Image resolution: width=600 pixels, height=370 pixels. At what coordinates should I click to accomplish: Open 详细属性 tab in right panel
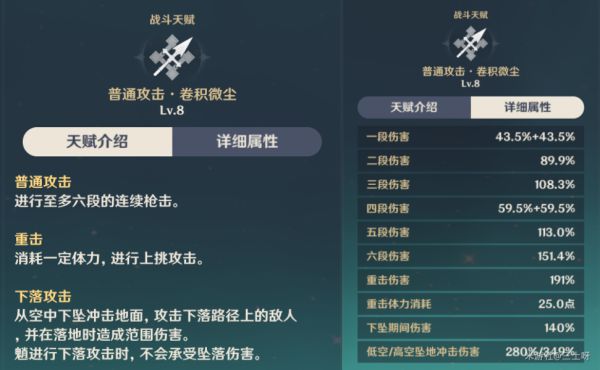point(527,107)
